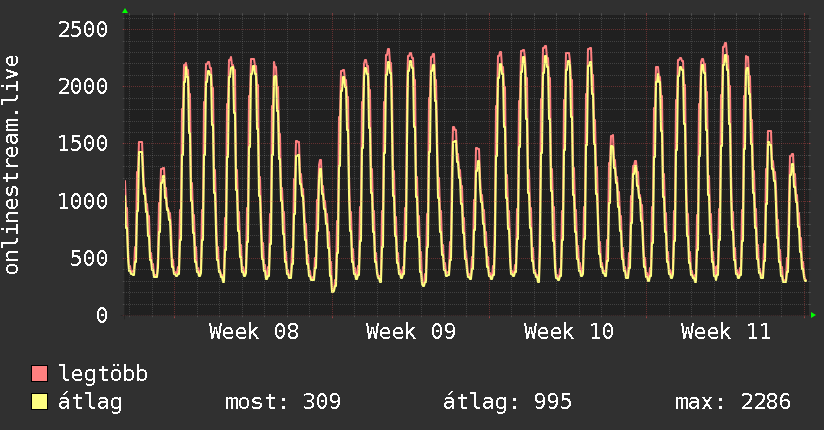824x430 pixels.
Task: Click the Week 09 axis label
Action: tap(411, 332)
